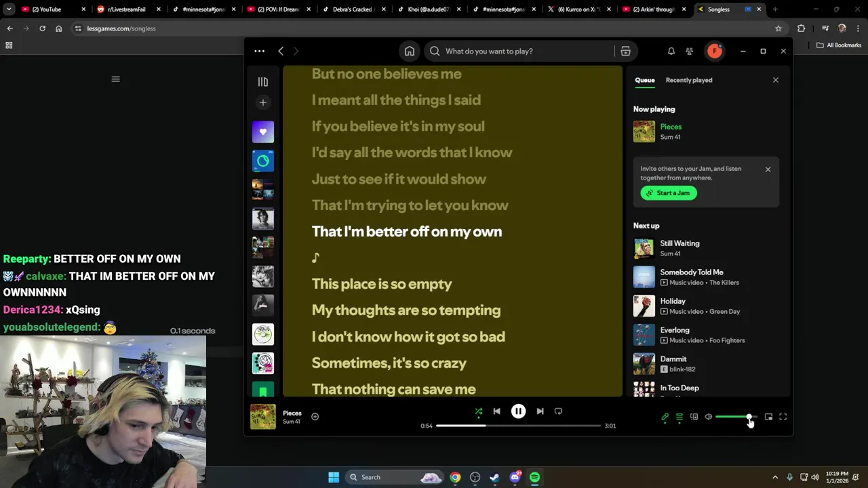Click the Windows taskbar Search box
Viewport: 868px width, 488px height.
[x=395, y=477]
